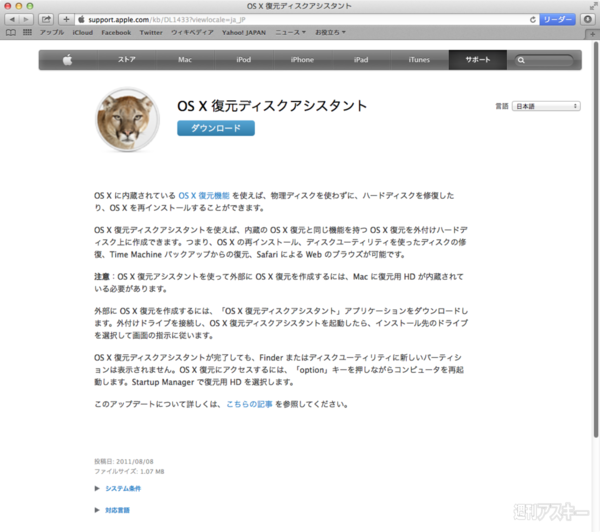
Task: Open the Facebook bookmark
Action: click(116, 33)
